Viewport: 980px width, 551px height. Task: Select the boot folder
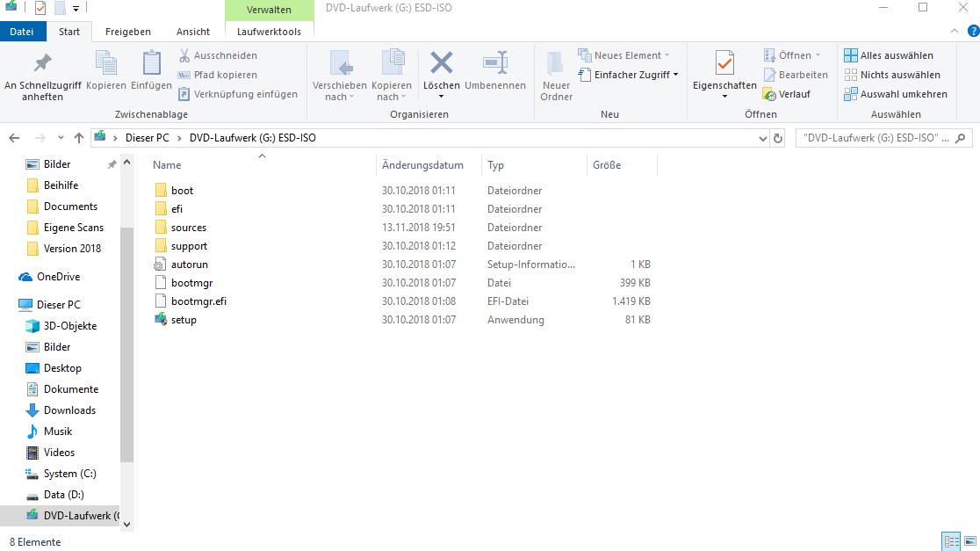click(182, 190)
